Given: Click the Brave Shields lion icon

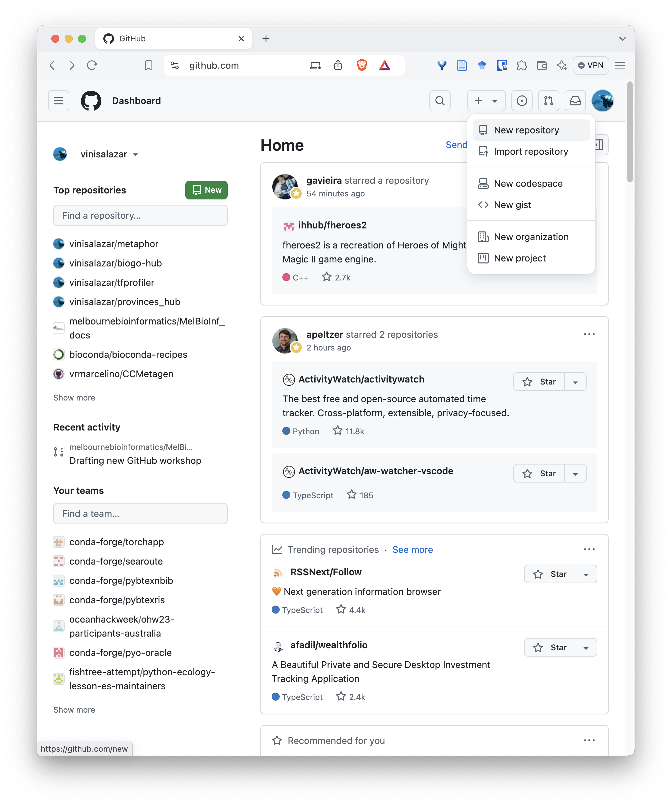Looking at the screenshot, I should [362, 66].
